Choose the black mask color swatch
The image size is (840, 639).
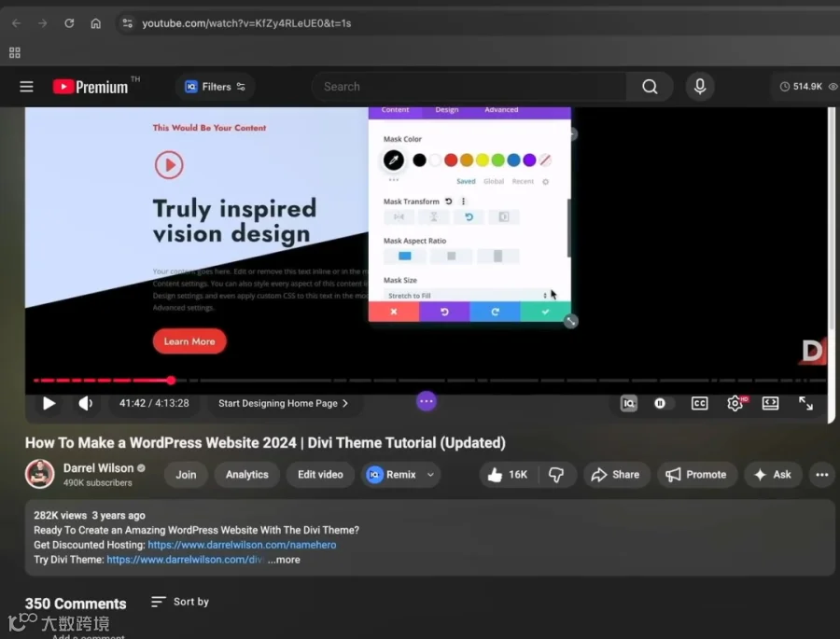(x=419, y=160)
